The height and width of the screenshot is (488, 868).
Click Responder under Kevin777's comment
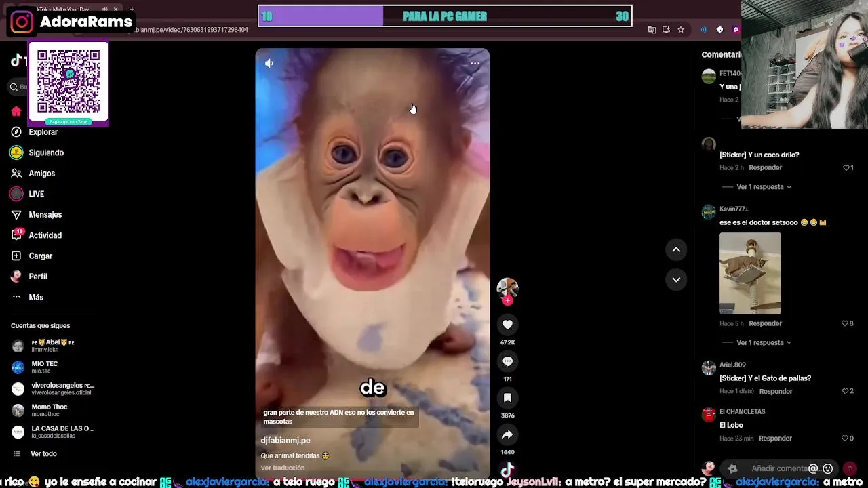point(765,323)
